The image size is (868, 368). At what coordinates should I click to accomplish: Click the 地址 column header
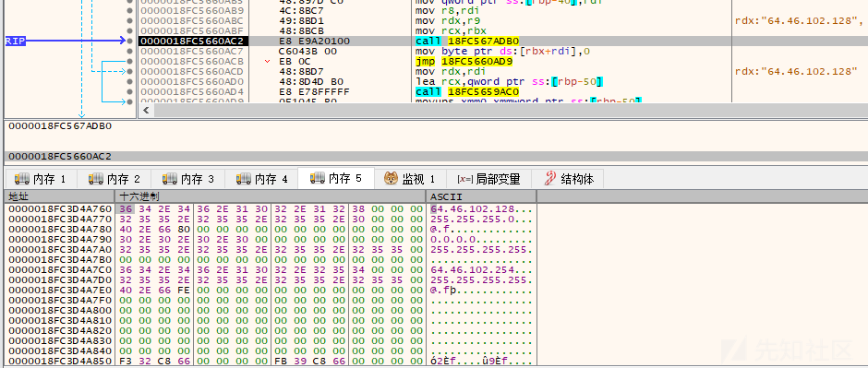point(59,196)
